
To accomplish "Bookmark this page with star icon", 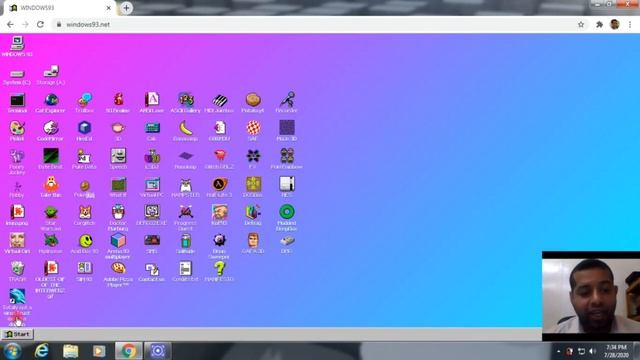I will [581, 24].
